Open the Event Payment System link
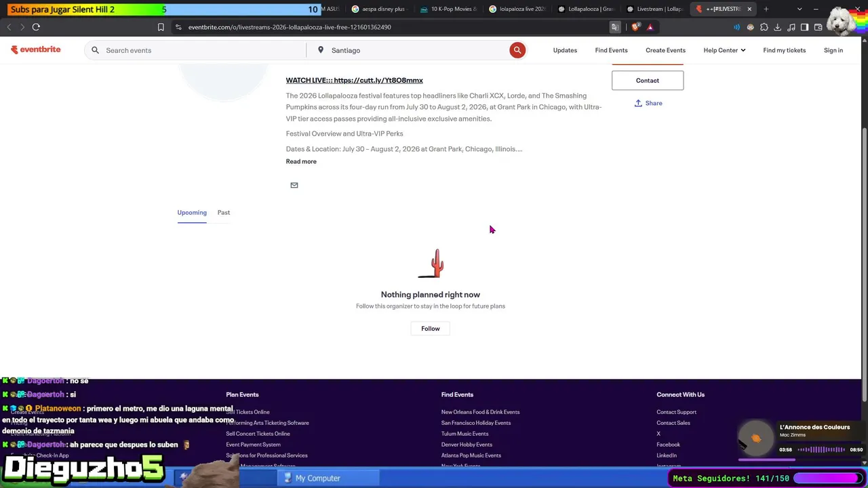Viewport: 868px width, 488px height. point(253,445)
